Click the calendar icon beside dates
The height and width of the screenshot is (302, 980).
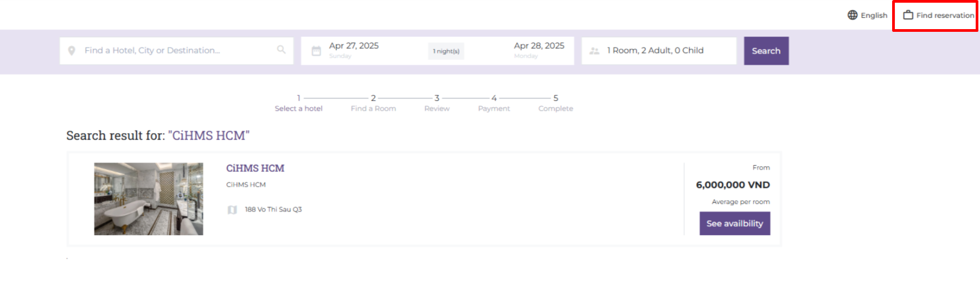coord(316,51)
